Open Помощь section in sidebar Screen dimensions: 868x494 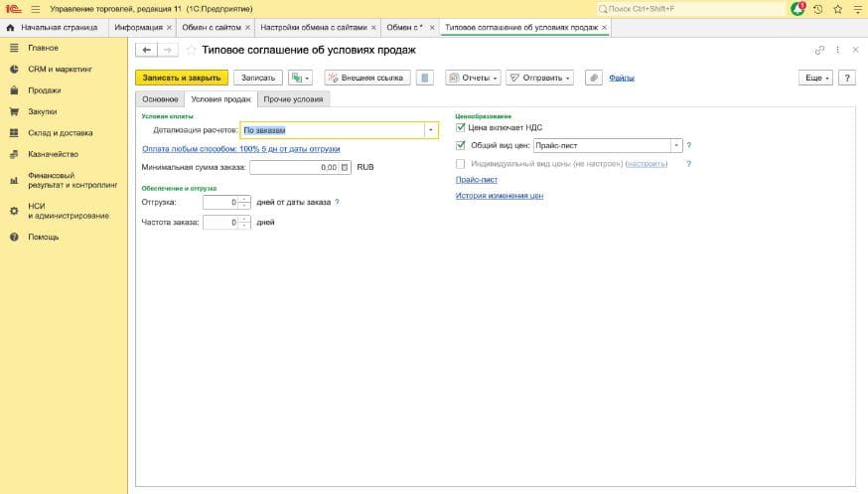click(x=43, y=237)
